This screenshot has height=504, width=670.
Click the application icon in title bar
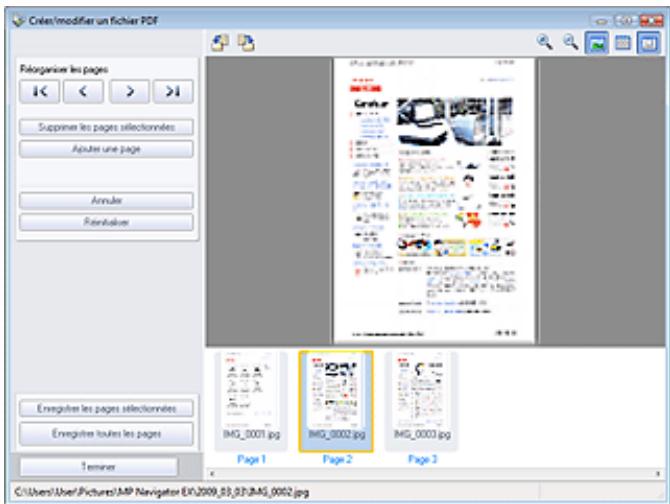point(18,20)
